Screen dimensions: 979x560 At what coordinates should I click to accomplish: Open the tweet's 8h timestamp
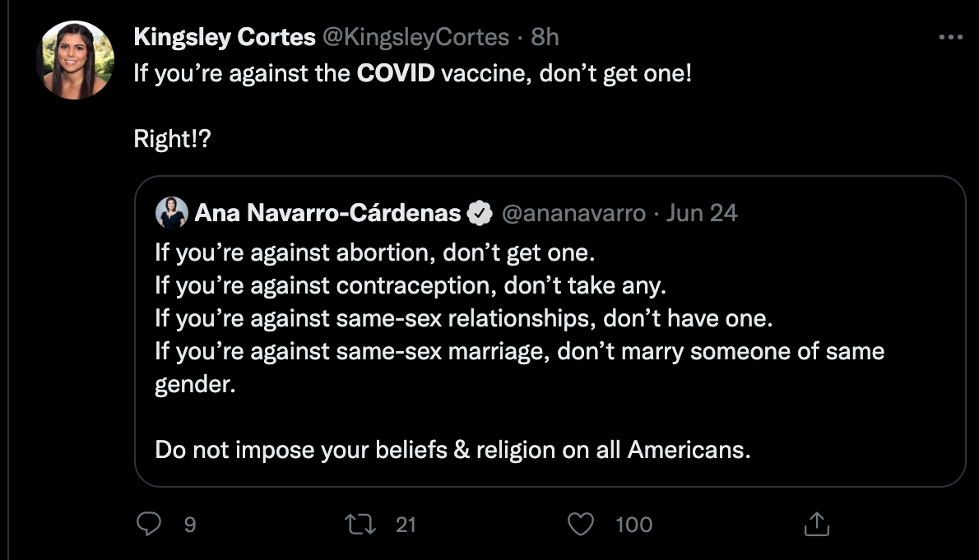545,38
